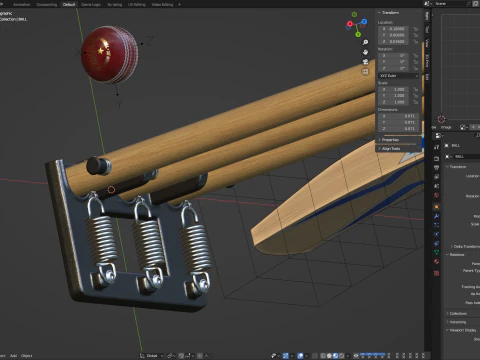Open the Modifiers wrench tab
480x360 pixels.
436,216
